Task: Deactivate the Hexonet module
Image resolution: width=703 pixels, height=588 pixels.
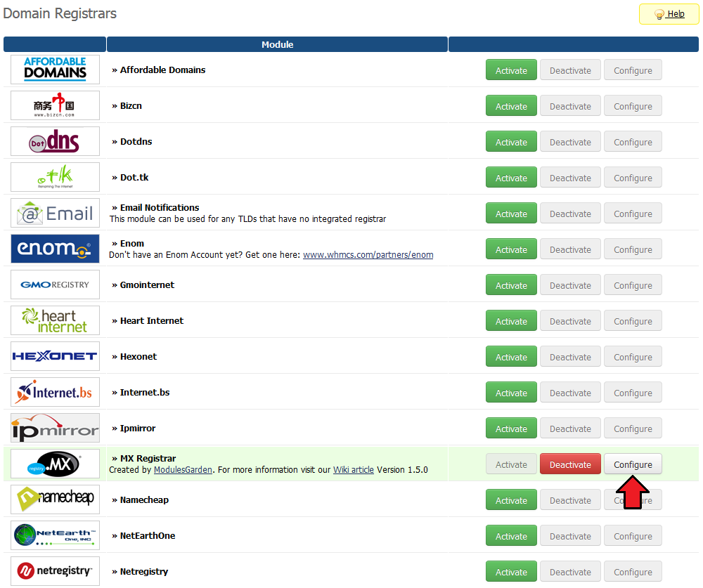Action: [x=570, y=357]
